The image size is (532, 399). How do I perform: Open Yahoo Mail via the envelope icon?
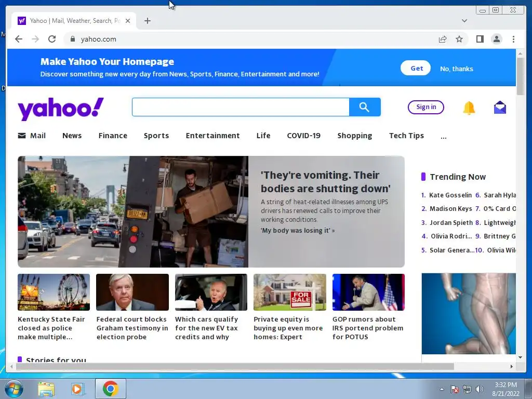[500, 107]
